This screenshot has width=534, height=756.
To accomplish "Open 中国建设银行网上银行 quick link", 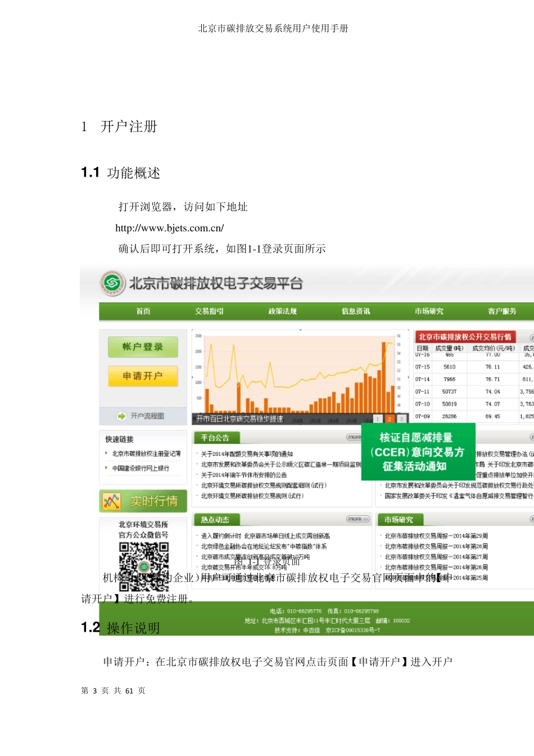I will click(141, 468).
